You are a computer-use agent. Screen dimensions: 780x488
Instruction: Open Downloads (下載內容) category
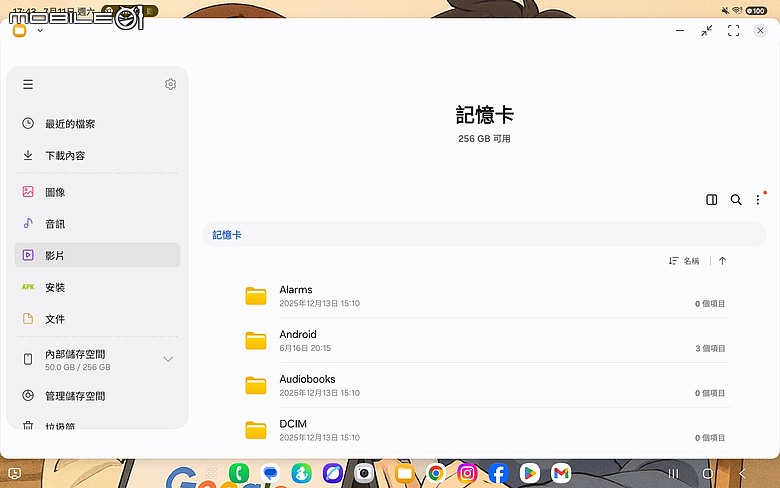[x=98, y=156]
